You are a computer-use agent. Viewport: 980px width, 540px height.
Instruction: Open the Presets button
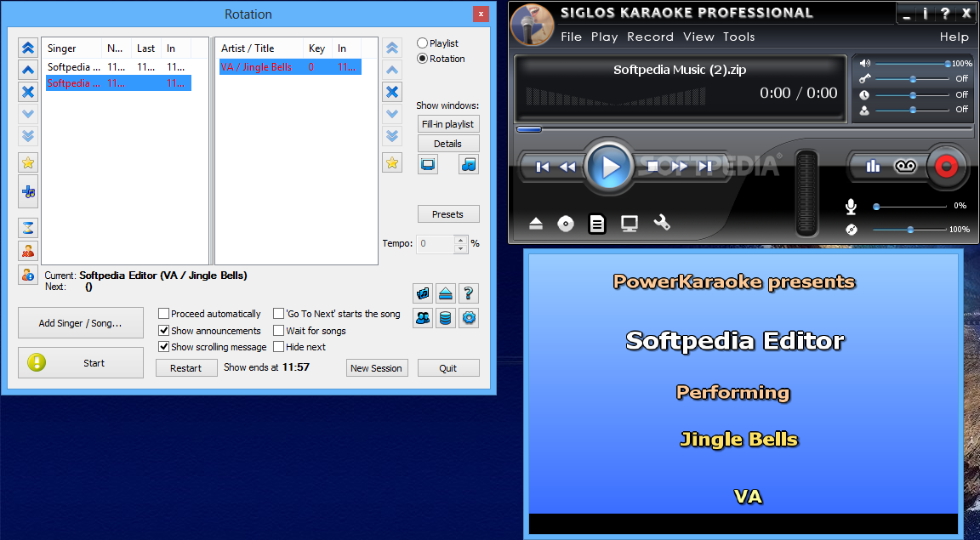448,214
